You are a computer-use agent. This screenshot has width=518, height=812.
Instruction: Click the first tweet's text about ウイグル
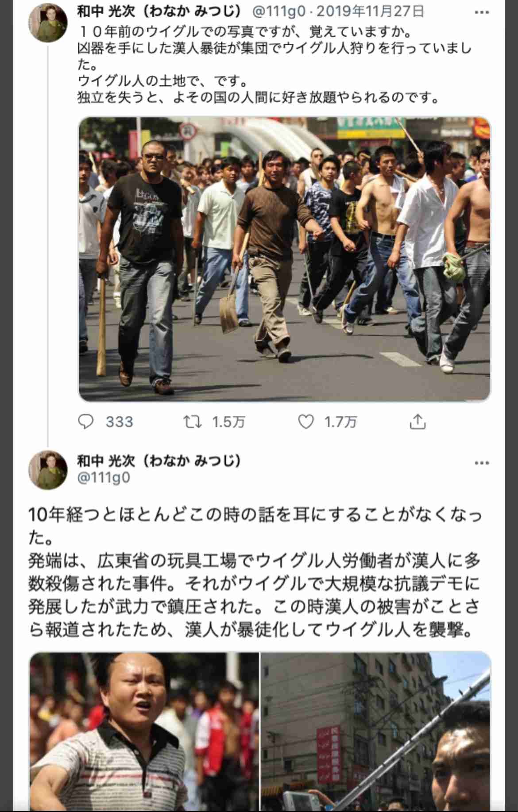[274, 65]
